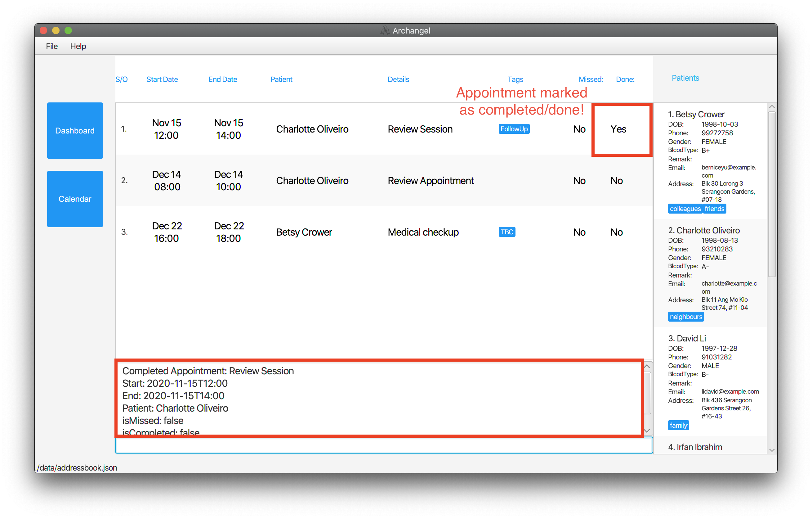Click the patients list scrollbar thumb
Image resolution: width=812 pixels, height=519 pixels.
pos(772,194)
